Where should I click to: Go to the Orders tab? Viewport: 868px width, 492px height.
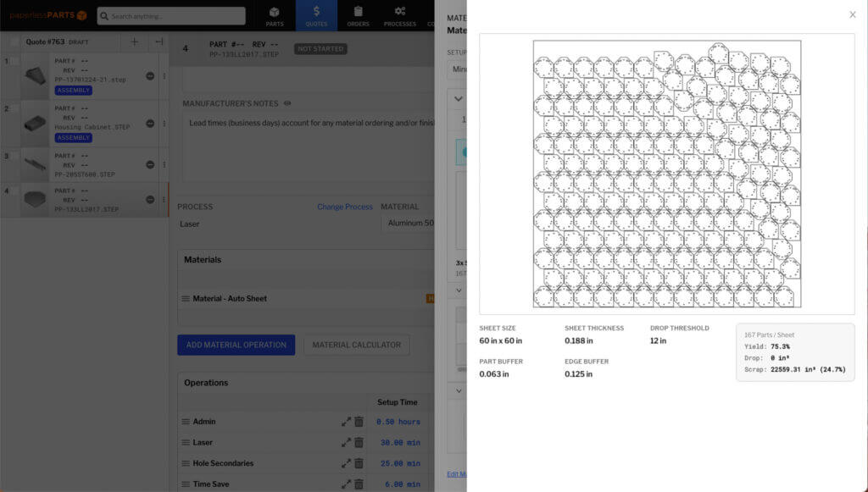pyautogui.click(x=358, y=15)
